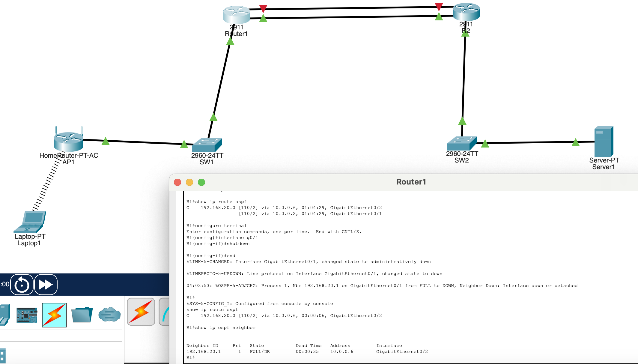
Task: Click the 'Laptop-PT Laptop1' label
Action: tap(30, 240)
